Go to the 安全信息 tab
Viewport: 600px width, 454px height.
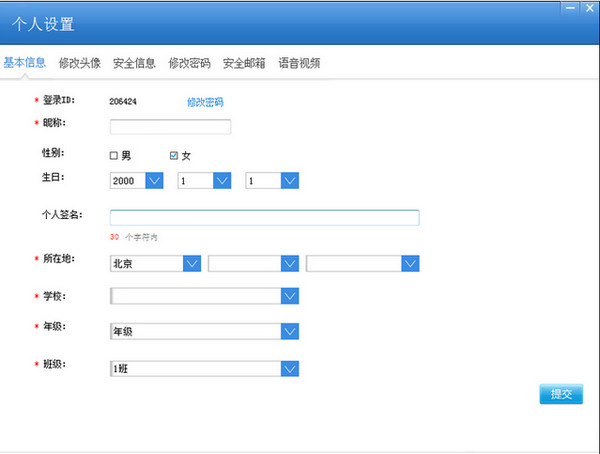(134, 62)
